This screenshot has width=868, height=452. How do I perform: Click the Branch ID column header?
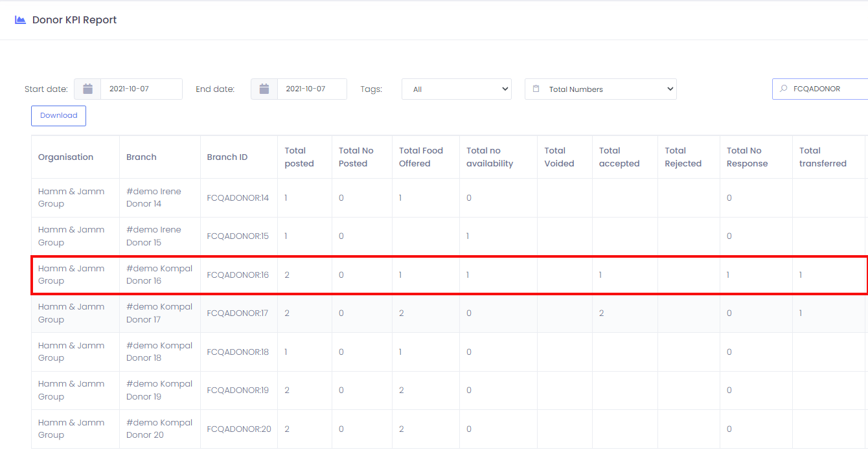tap(227, 157)
